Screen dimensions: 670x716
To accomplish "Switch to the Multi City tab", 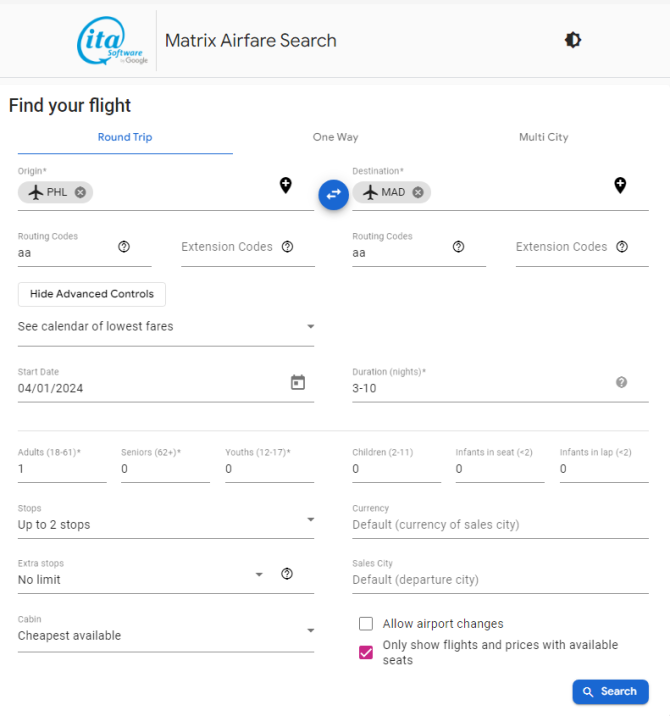I will tap(543, 137).
